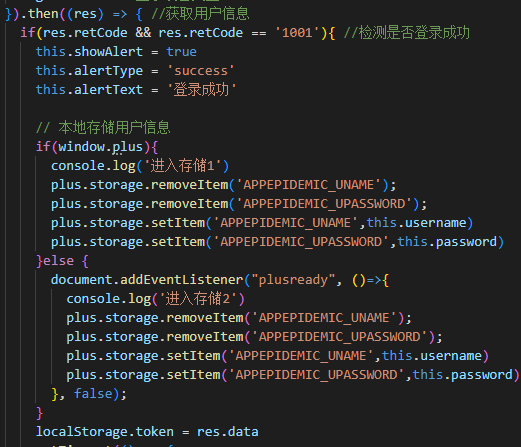
Task: Place cursor on this.showAlert line
Action: [116, 52]
